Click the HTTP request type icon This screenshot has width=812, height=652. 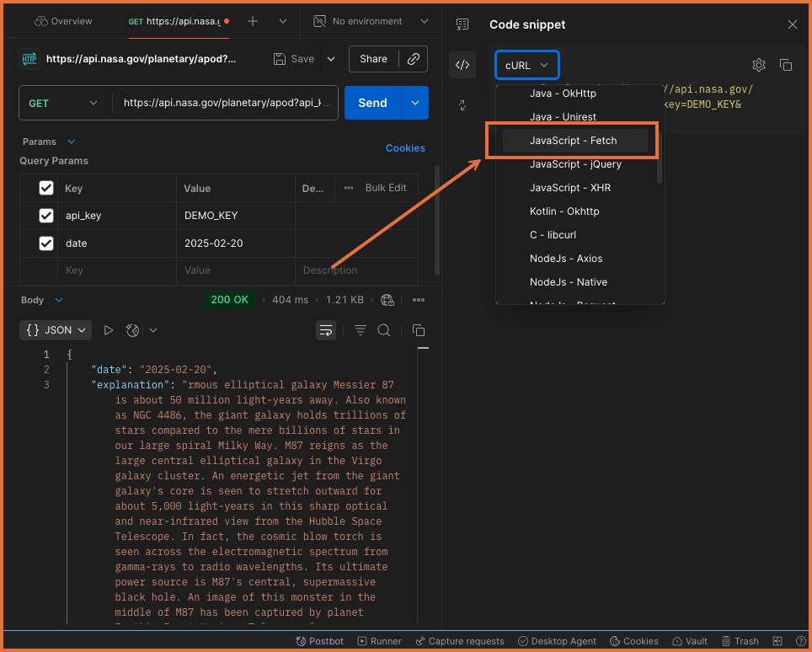tap(29, 59)
